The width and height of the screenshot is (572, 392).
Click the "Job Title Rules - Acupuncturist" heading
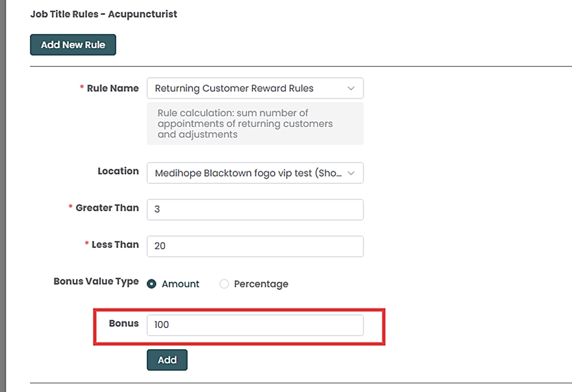tap(104, 14)
